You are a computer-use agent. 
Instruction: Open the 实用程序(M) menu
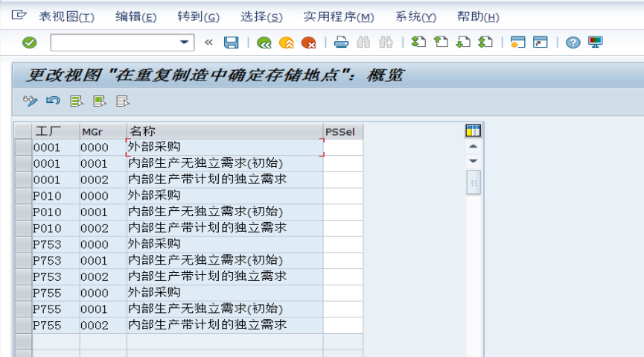[339, 17]
